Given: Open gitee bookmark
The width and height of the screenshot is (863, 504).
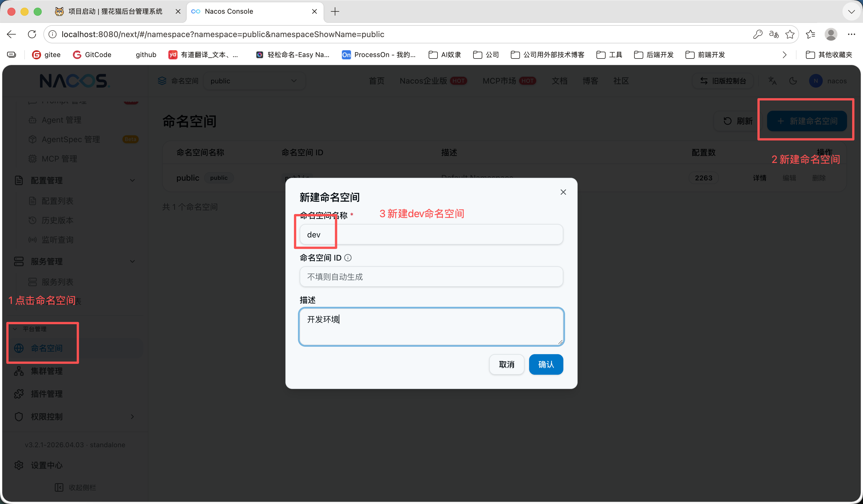Looking at the screenshot, I should point(46,55).
